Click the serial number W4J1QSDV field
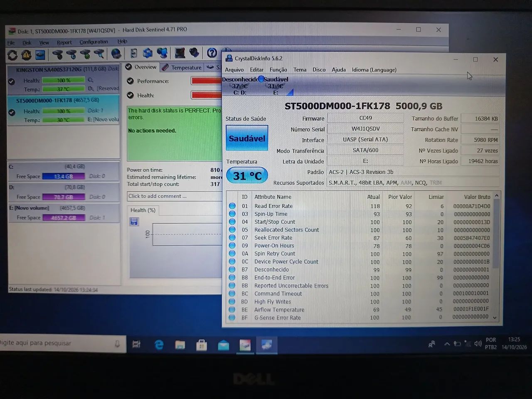Screen dimensions: 532x399 365,129
